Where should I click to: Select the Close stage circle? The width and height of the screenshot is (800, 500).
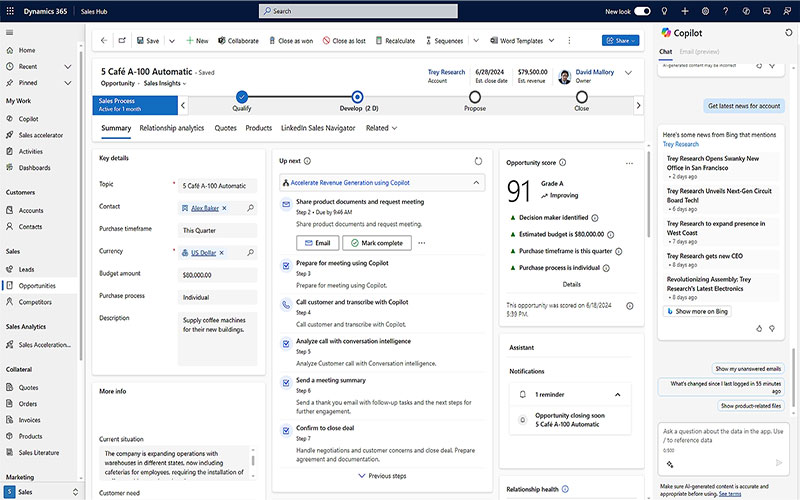[x=582, y=96]
